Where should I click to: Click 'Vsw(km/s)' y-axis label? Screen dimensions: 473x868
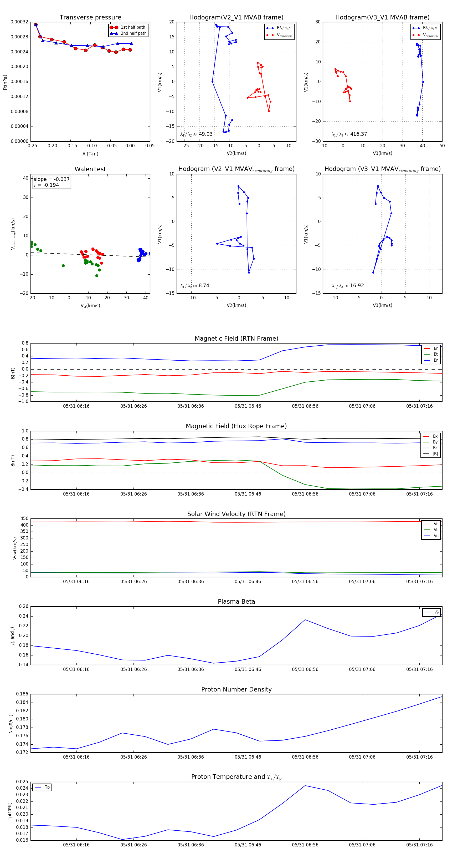tap(14, 548)
